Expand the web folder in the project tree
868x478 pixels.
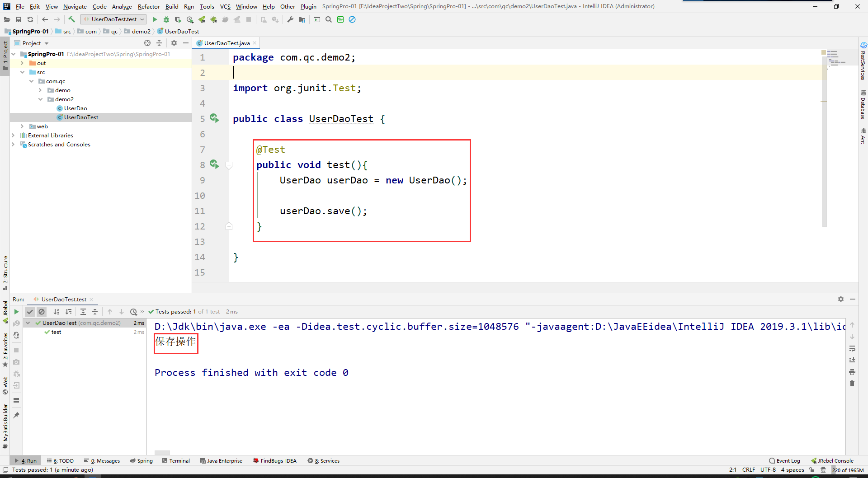(x=22, y=127)
